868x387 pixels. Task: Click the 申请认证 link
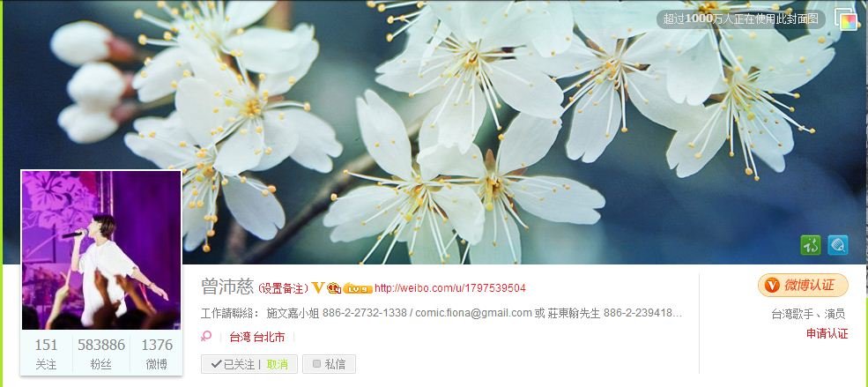pyautogui.click(x=827, y=333)
